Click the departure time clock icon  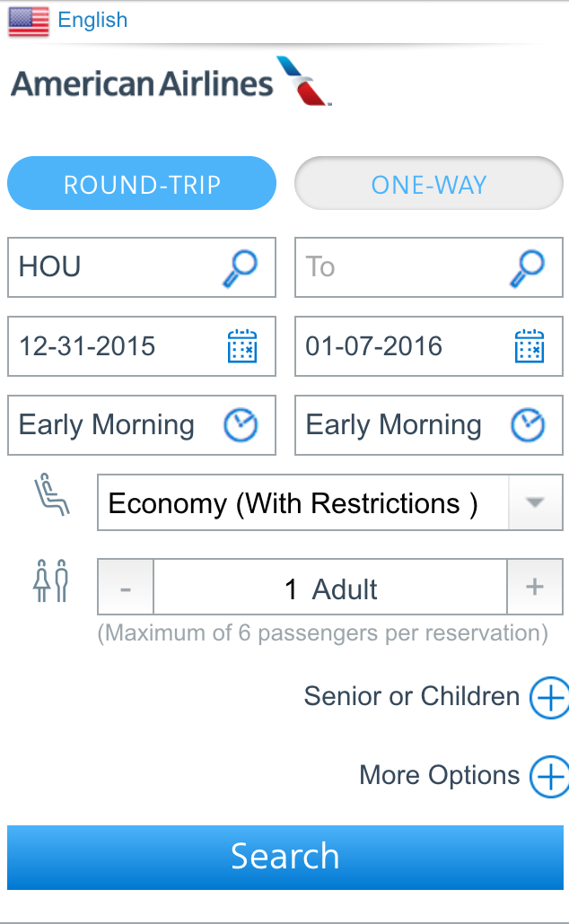241,424
